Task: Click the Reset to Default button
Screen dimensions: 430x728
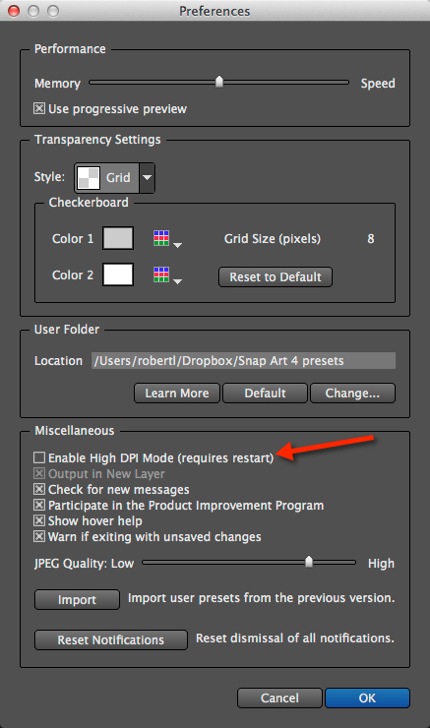Action: pos(275,277)
